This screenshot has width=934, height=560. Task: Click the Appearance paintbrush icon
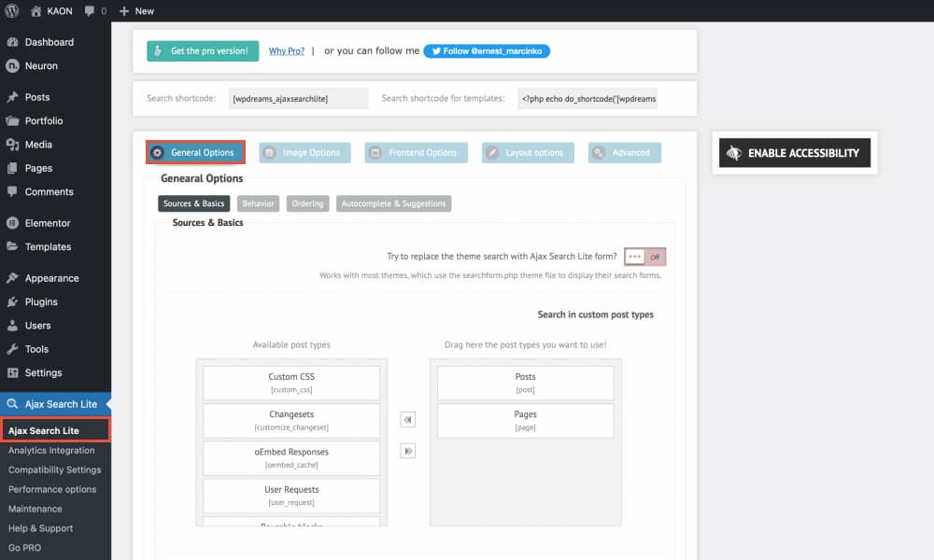pyautogui.click(x=12, y=277)
